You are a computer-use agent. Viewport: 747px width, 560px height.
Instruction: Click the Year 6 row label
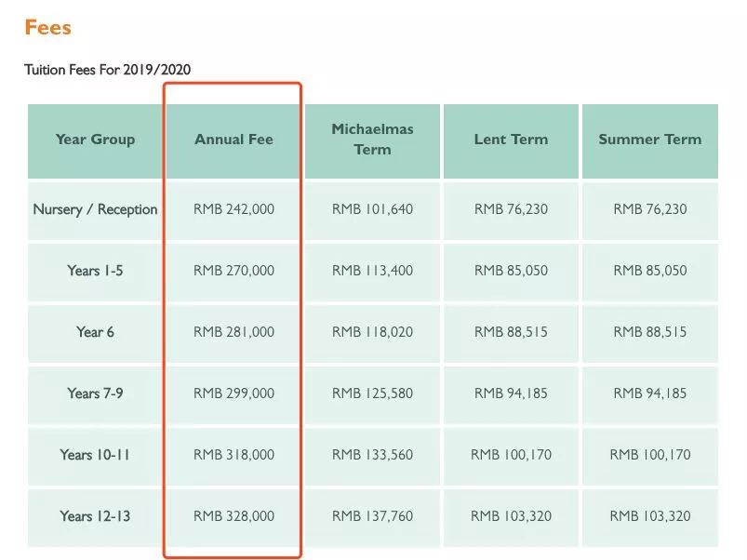[x=95, y=332]
